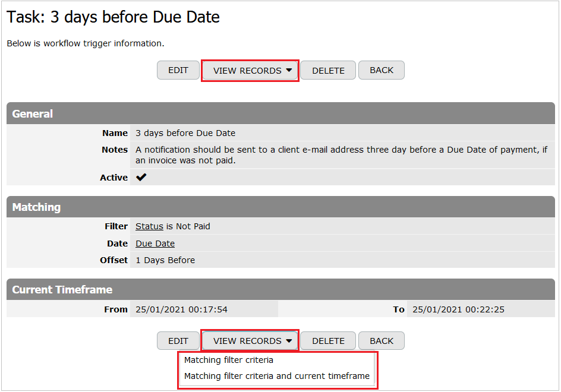The height and width of the screenshot is (392, 561).
Task: Click the Notes text about client notification
Action: (341, 155)
